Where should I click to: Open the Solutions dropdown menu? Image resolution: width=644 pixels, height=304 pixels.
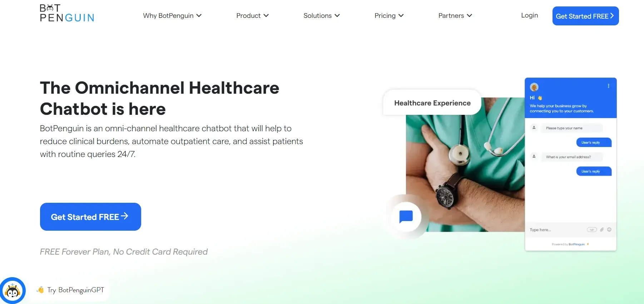[322, 16]
